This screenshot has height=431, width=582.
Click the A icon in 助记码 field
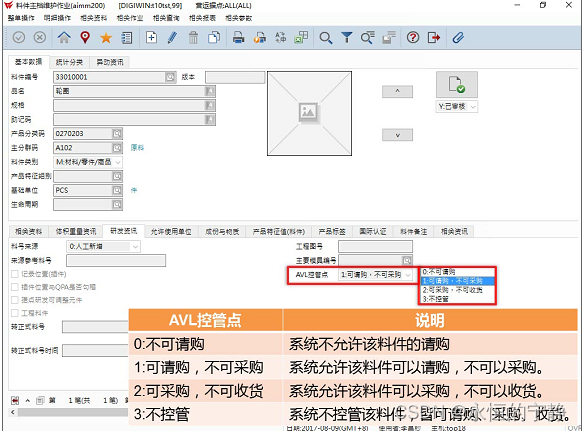click(210, 120)
